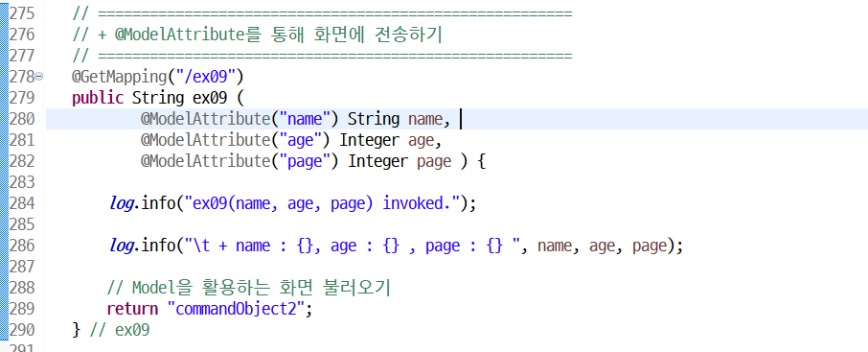Collapse the ex09 method fold at line 278
The width and height of the screenshot is (868, 352).
click(38, 77)
